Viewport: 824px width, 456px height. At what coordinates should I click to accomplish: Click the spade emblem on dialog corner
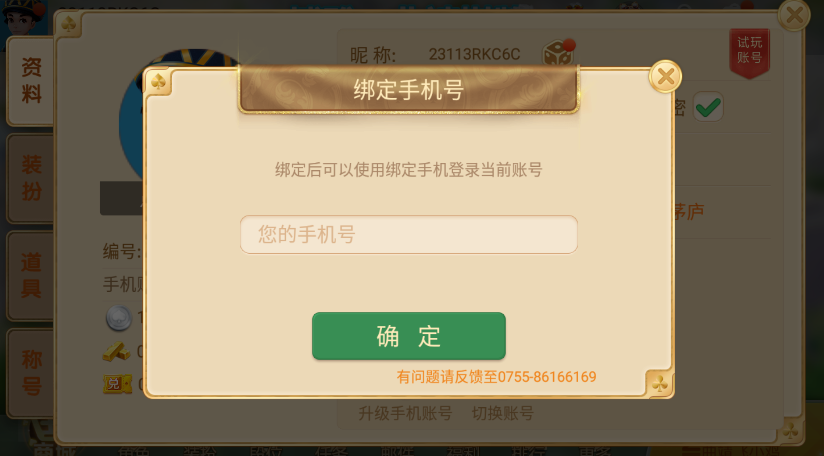click(158, 81)
